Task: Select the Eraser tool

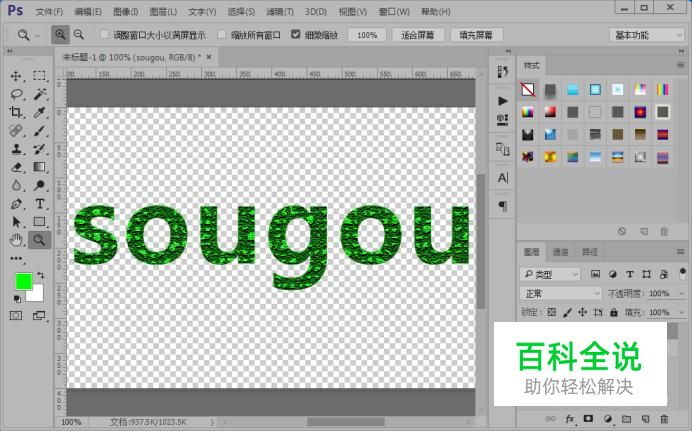Action: click(x=16, y=167)
